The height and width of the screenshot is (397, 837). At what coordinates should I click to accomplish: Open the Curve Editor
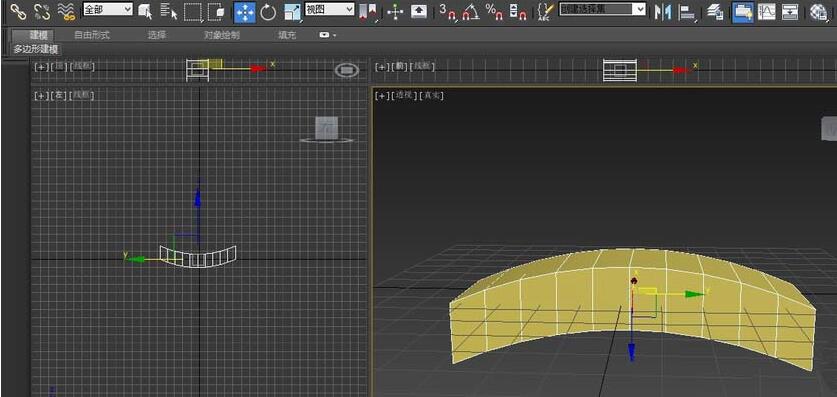coord(767,12)
